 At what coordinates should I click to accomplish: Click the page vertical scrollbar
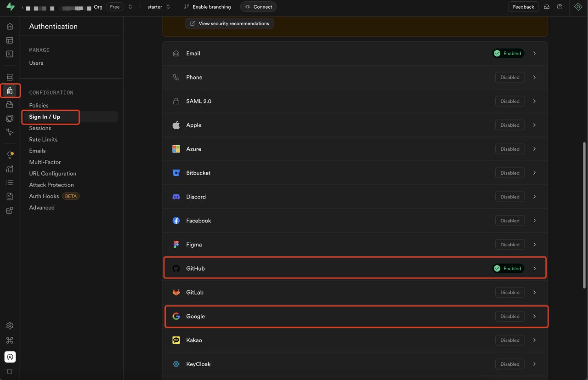pyautogui.click(x=584, y=215)
